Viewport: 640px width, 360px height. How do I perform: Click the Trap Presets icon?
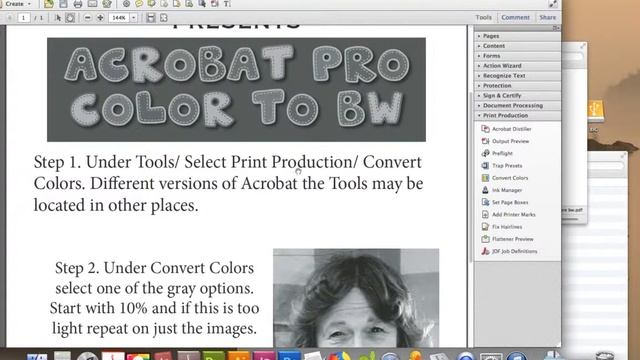[485, 166]
